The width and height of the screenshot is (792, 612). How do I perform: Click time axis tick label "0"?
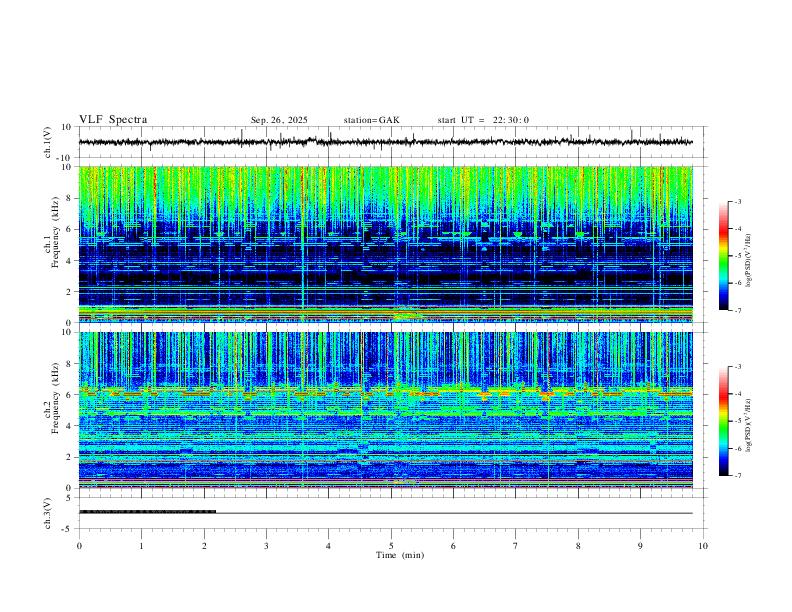79,546
